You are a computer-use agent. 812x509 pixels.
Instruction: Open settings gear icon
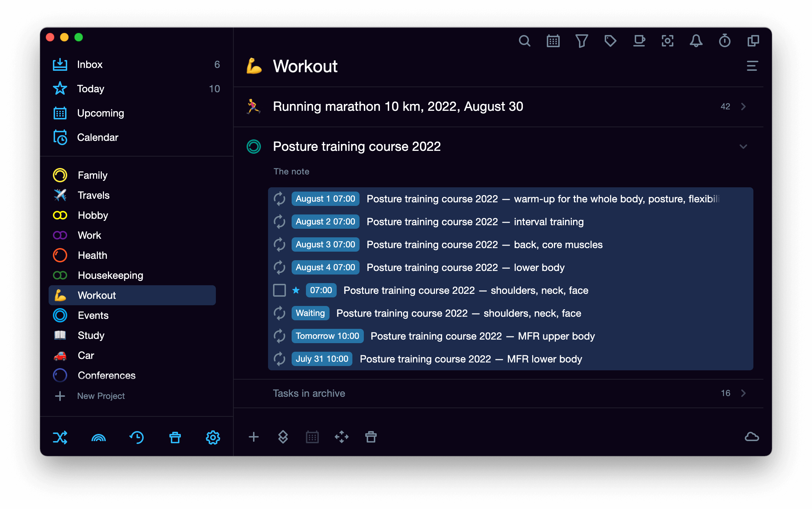(x=213, y=437)
